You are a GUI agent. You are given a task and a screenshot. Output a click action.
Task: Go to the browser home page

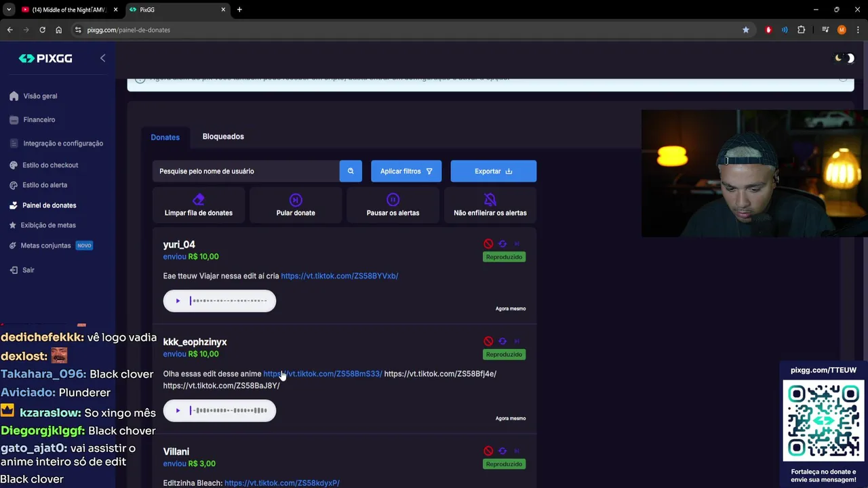click(58, 30)
